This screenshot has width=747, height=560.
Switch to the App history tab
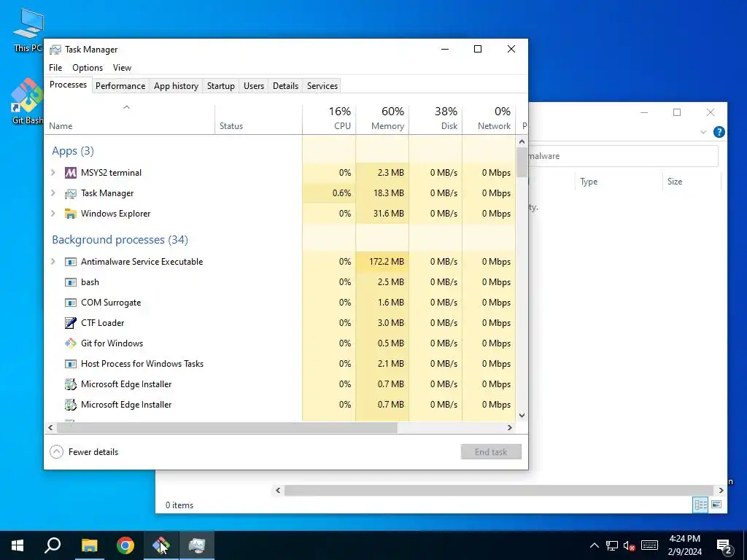pos(177,86)
